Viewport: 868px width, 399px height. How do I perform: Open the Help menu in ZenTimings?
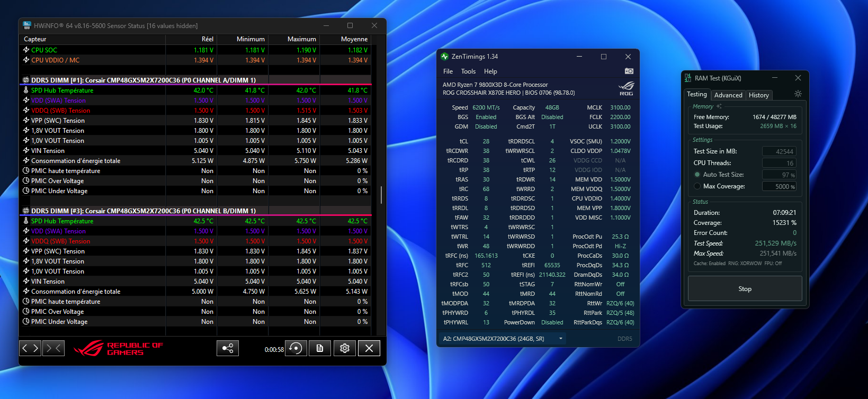490,71
